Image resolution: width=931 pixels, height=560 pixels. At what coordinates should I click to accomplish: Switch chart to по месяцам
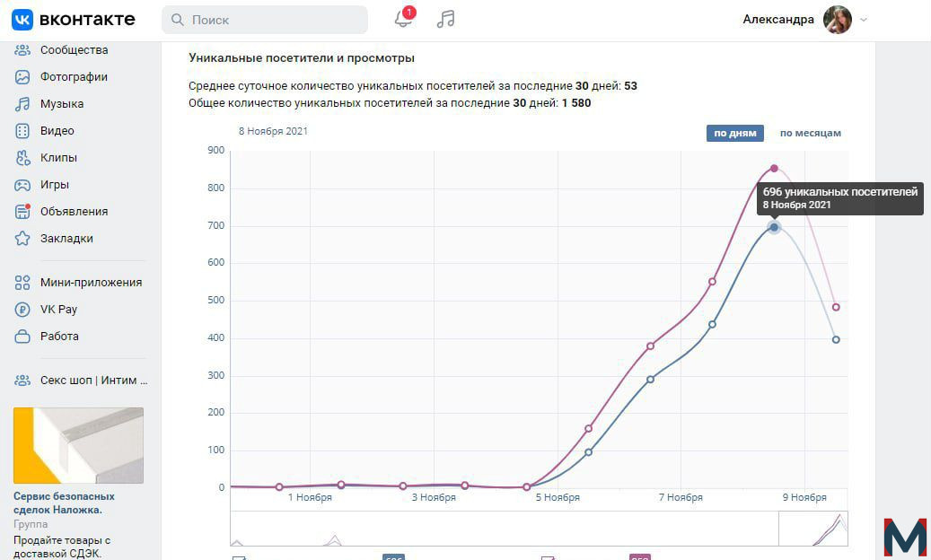click(811, 133)
